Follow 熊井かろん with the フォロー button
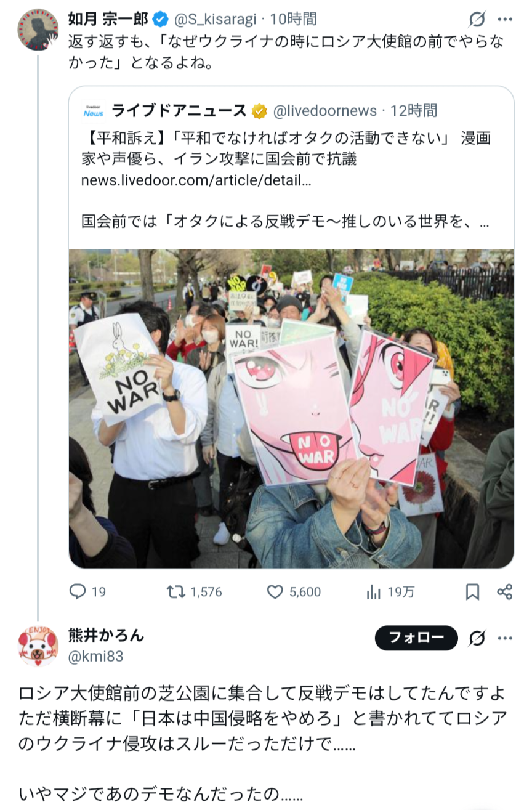The height and width of the screenshot is (810, 532). (416, 638)
